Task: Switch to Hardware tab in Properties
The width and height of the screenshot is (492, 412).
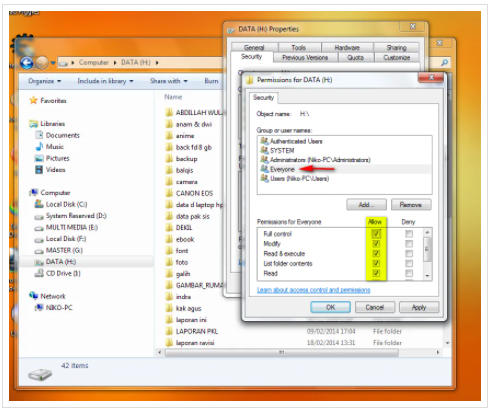Action: tap(347, 47)
